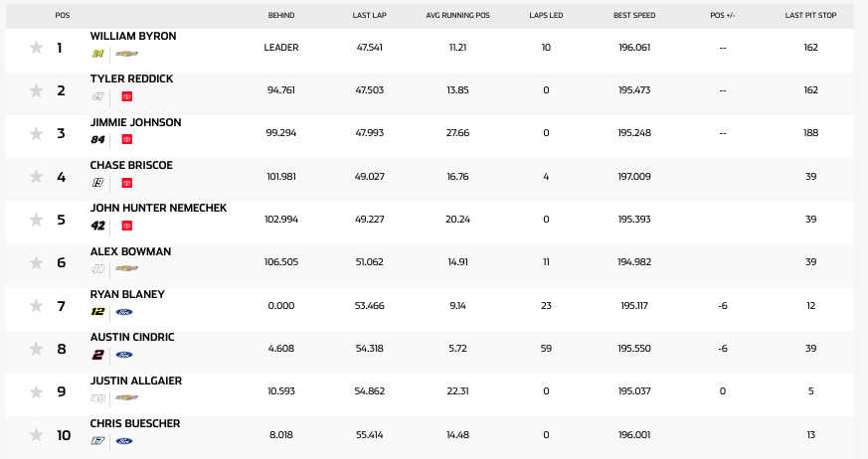Favorite William Byron with the star icon

coord(36,48)
